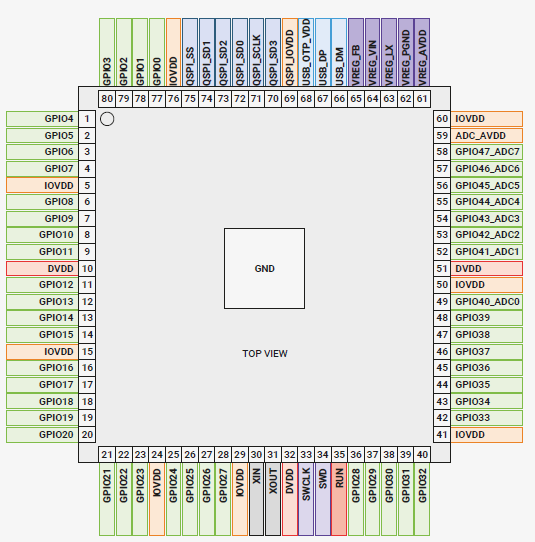
Task: Select the GPIO20 pin label
Action: click(x=42, y=434)
